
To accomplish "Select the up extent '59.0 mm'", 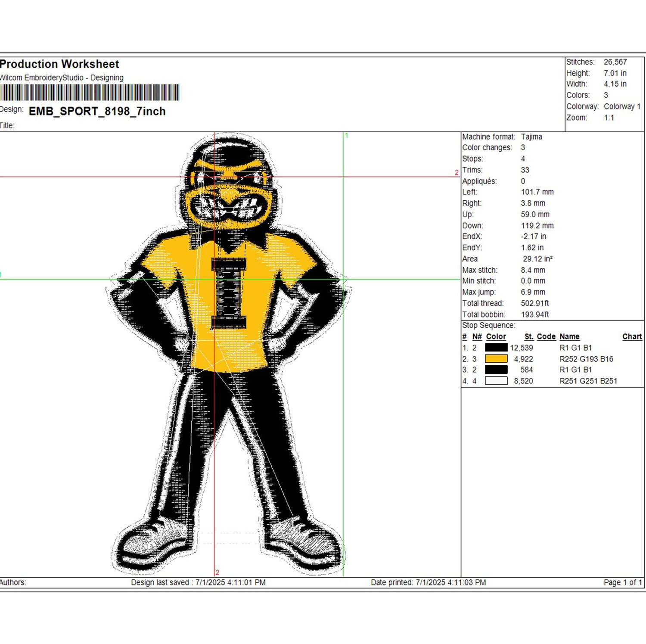I will (x=535, y=214).
